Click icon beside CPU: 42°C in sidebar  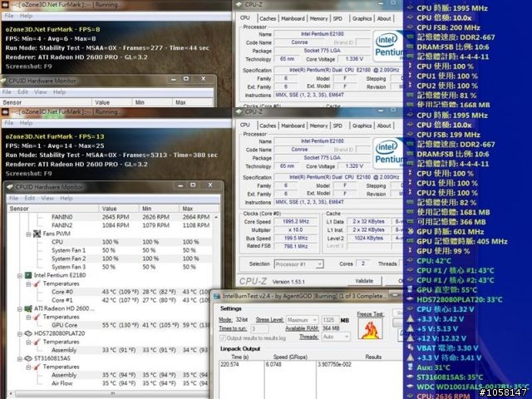tap(410, 260)
